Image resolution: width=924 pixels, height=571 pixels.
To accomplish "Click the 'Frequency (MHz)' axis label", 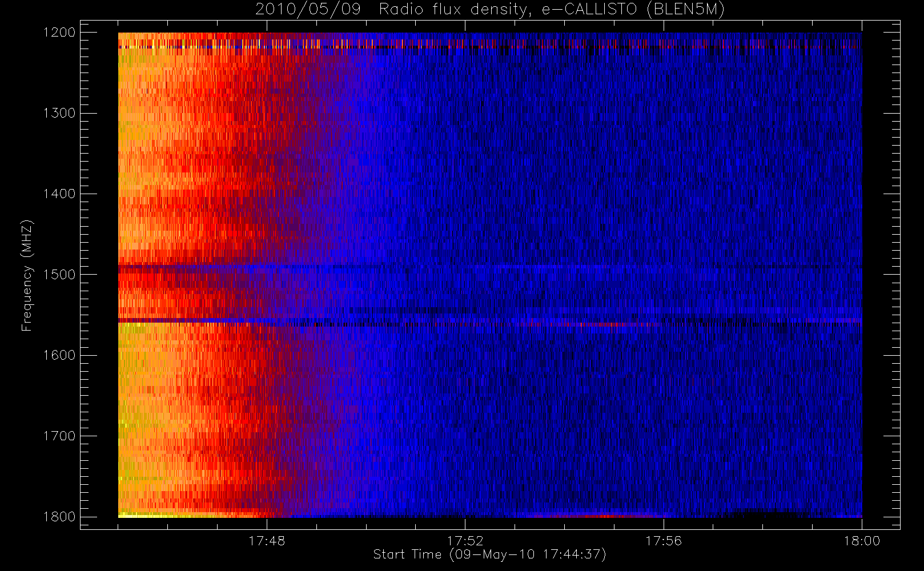I will pos(27,275).
